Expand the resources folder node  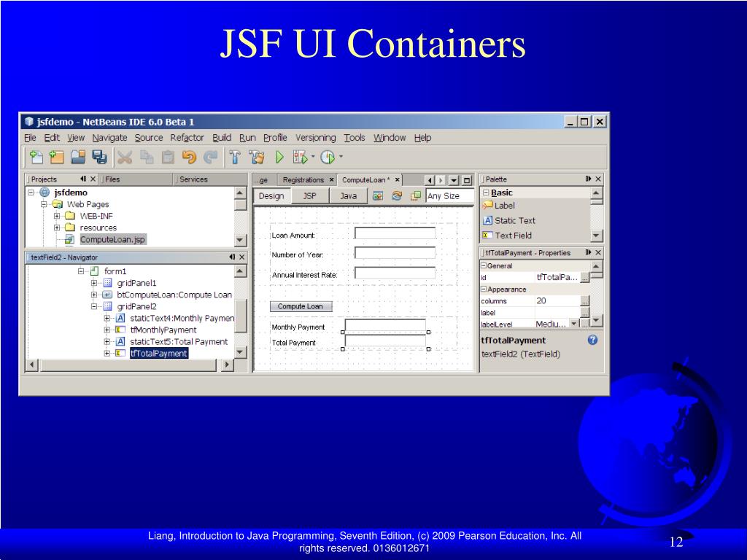point(57,227)
